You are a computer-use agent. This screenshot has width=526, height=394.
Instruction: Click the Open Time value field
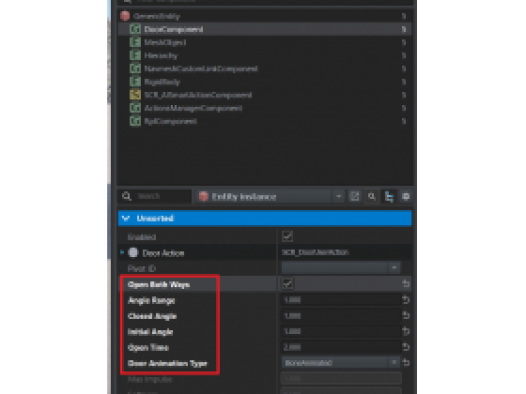[341, 347]
